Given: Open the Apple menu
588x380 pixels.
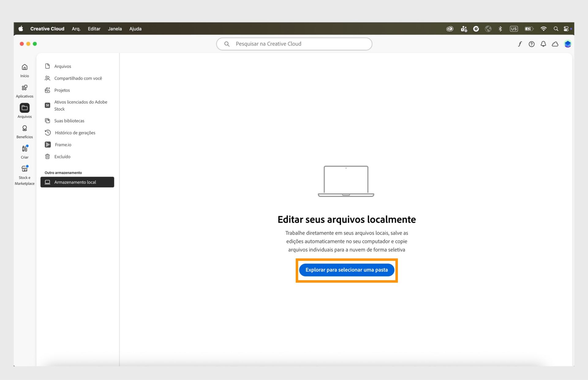Looking at the screenshot, I should coord(21,28).
